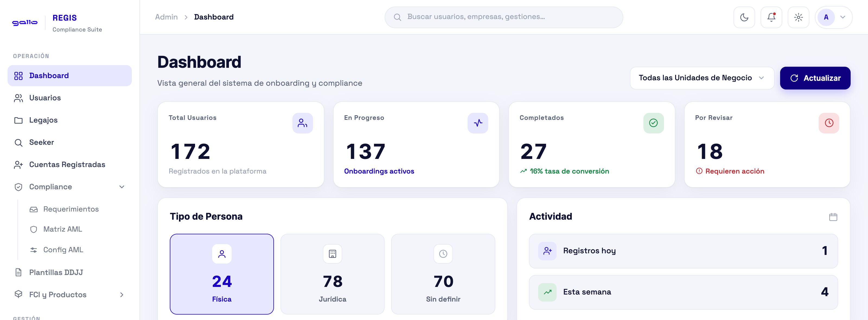Open Requerimientos under Compliance
The image size is (868, 320).
click(71, 209)
